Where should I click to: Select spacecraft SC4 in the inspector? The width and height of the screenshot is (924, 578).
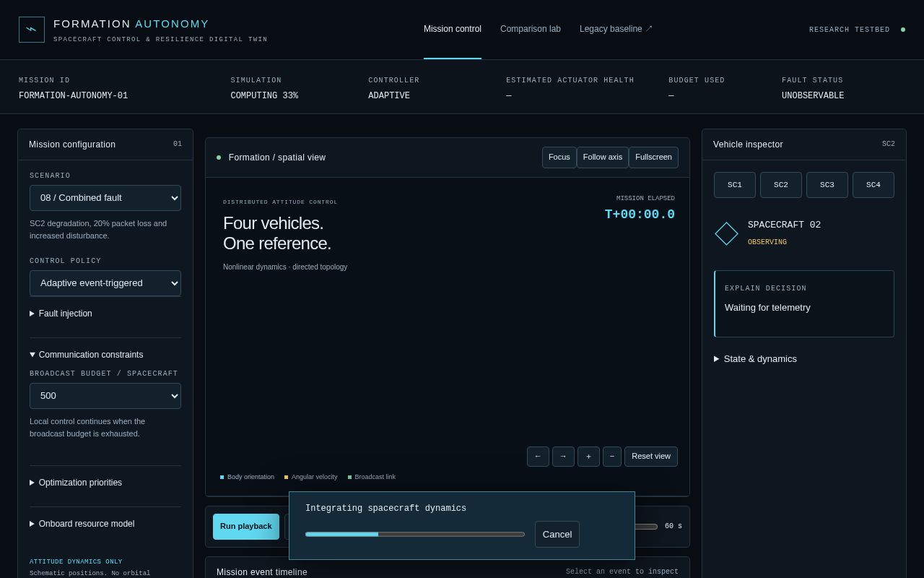pos(873,185)
